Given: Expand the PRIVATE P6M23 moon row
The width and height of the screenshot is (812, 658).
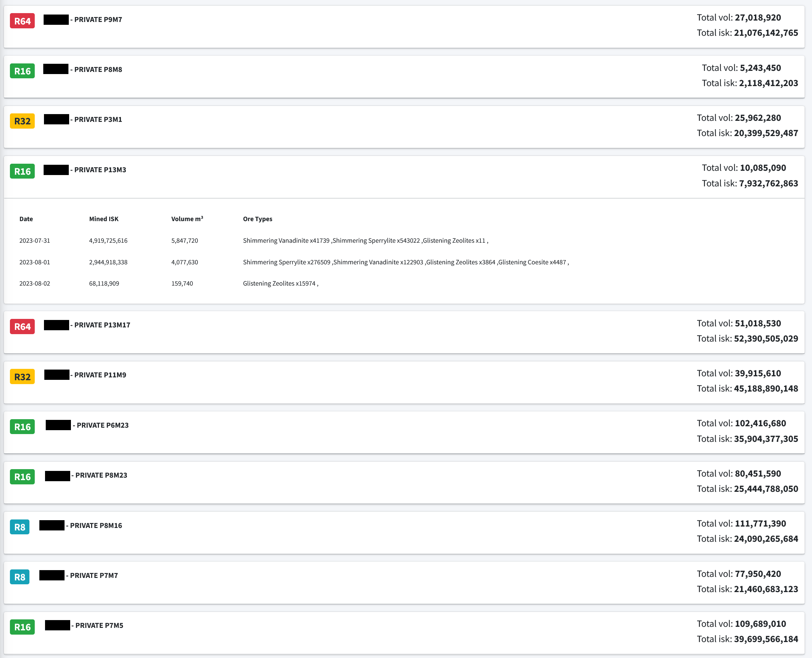Looking at the screenshot, I should (x=102, y=425).
